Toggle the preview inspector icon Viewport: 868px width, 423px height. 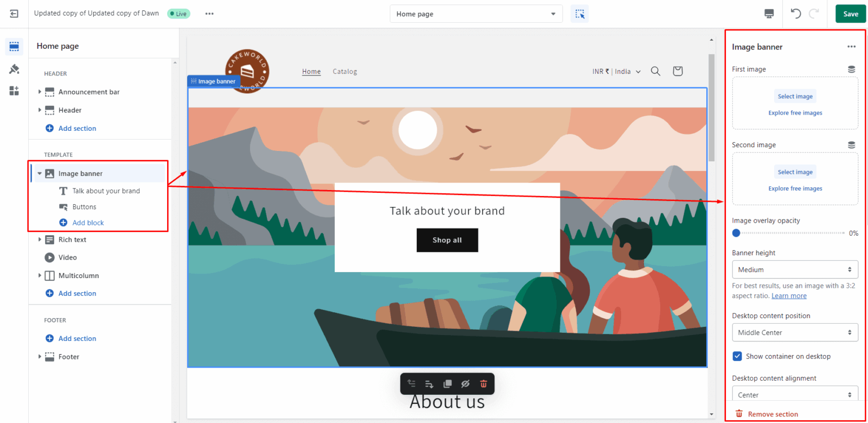pos(580,14)
